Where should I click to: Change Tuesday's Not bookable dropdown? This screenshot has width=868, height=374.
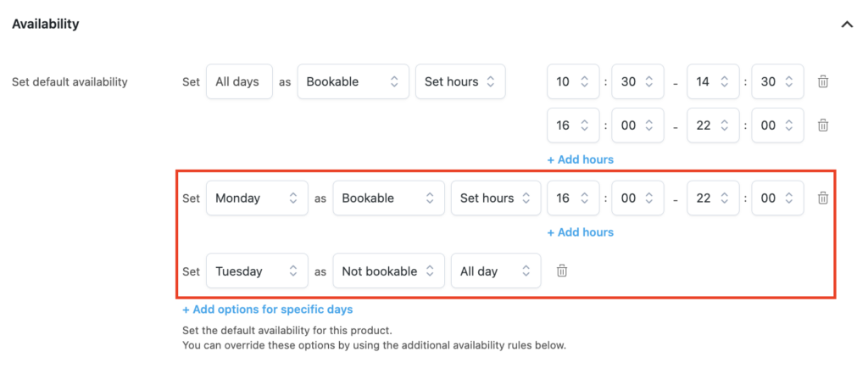(388, 271)
